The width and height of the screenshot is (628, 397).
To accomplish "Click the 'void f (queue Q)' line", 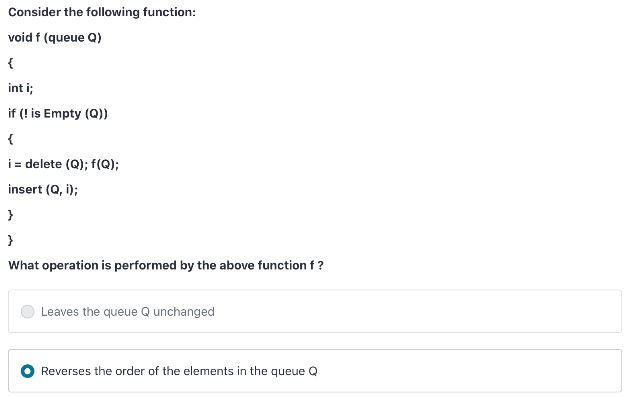I will (x=55, y=38).
